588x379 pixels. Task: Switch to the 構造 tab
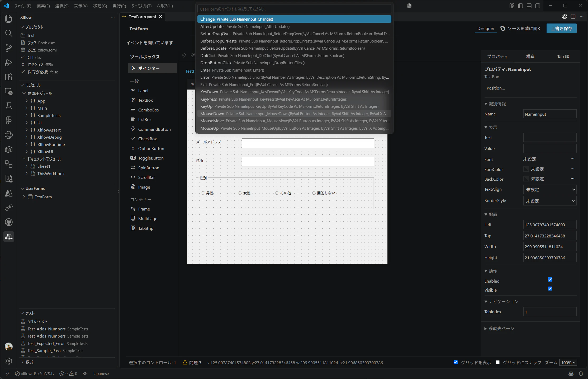530,57
